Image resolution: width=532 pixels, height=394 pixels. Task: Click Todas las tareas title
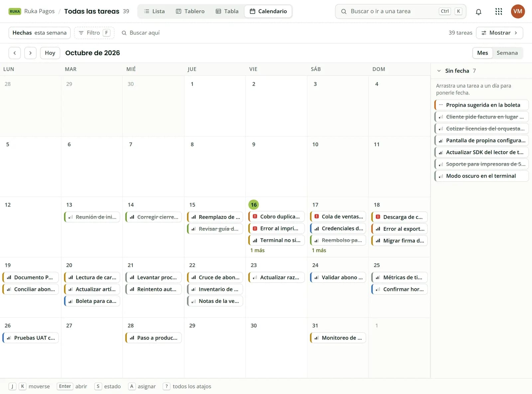[x=91, y=11]
